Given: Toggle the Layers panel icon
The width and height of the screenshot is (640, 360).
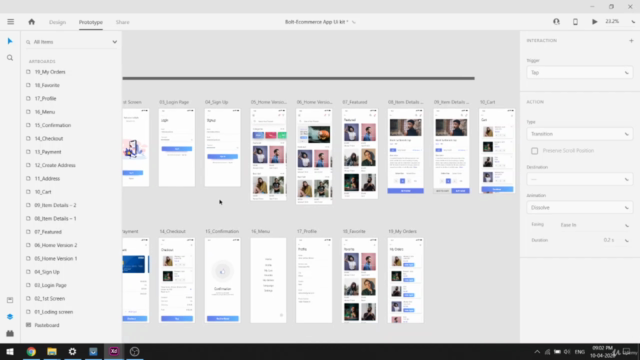Looking at the screenshot, I should (10, 317).
